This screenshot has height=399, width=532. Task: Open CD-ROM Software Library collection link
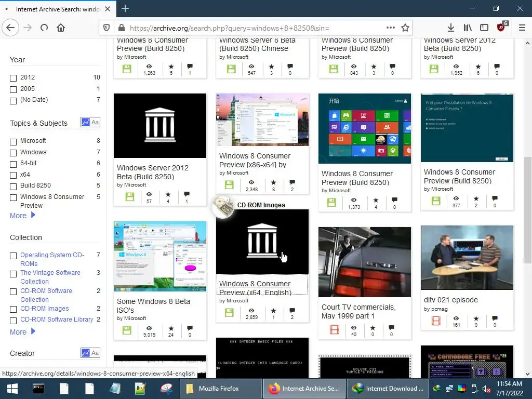coord(57,320)
